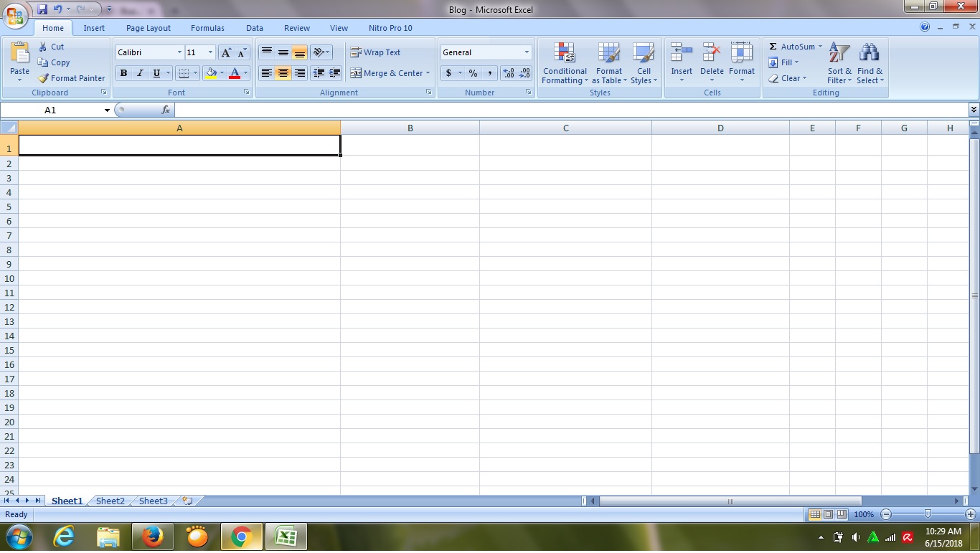Insert new worksheet tab icon
The image size is (980, 553).
click(188, 501)
